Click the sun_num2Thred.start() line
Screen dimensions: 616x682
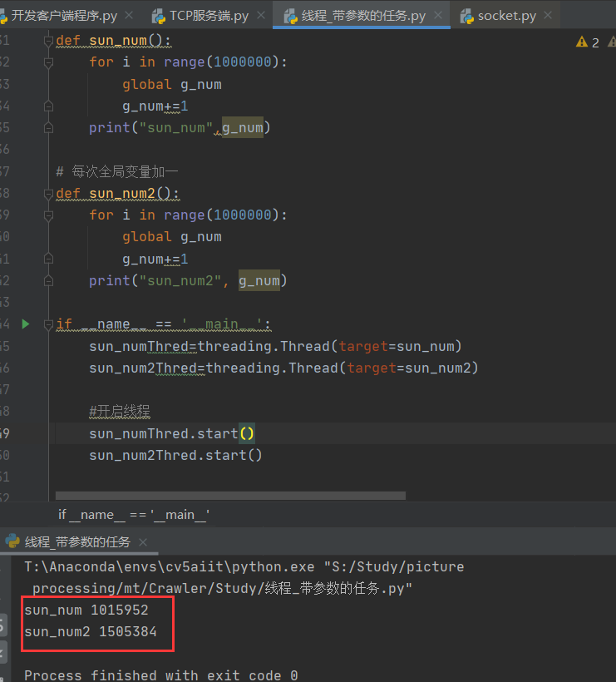click(x=175, y=456)
